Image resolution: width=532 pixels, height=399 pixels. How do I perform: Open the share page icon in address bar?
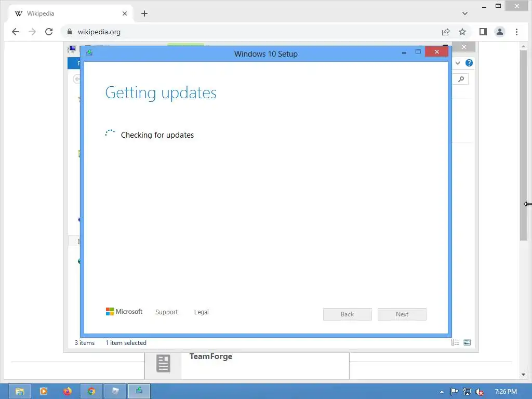pyautogui.click(x=445, y=32)
